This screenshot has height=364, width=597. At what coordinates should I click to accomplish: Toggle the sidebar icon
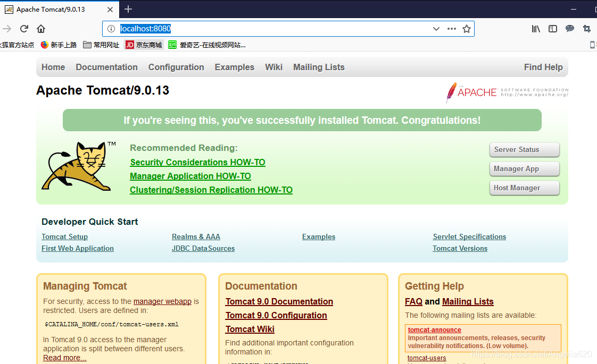coord(553,29)
